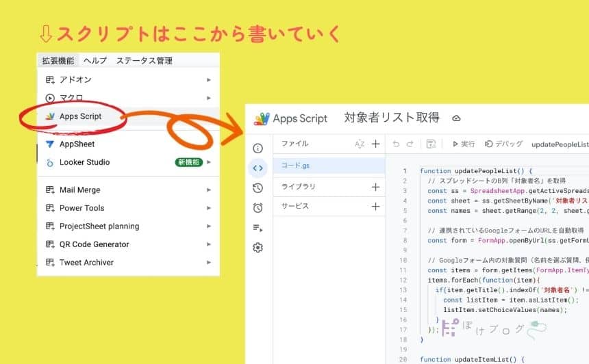Add a new file with plus icon
The width and height of the screenshot is (589, 364).
[375, 144]
